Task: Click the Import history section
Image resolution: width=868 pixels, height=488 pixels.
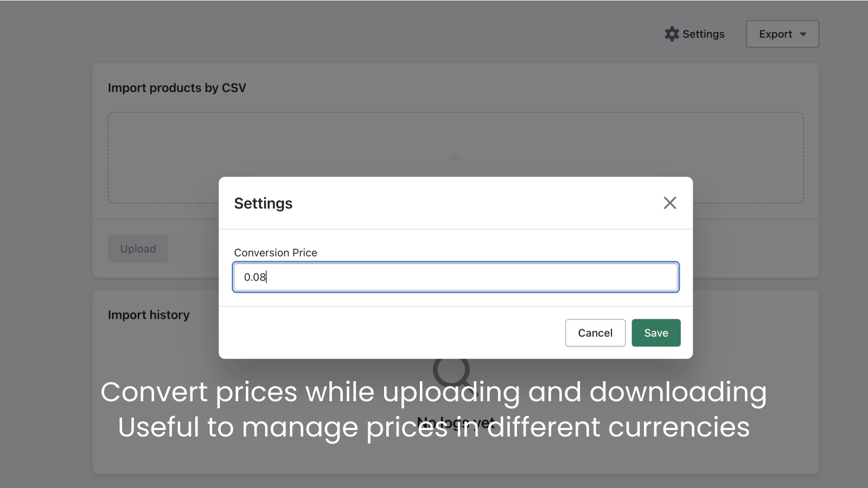Action: [x=149, y=314]
